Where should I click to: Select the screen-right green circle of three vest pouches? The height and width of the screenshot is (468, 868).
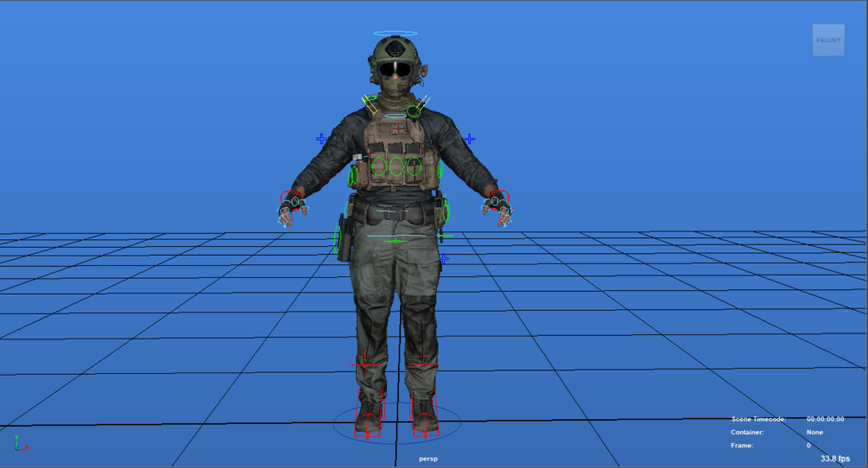pos(414,167)
